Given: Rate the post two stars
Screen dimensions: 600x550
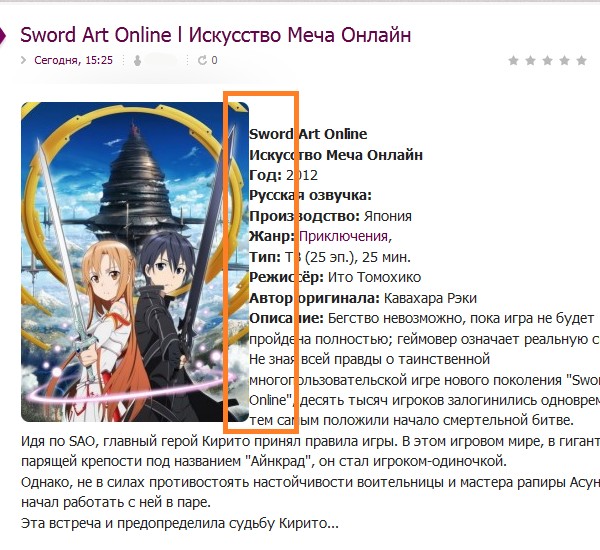Looking at the screenshot, I should [530, 60].
